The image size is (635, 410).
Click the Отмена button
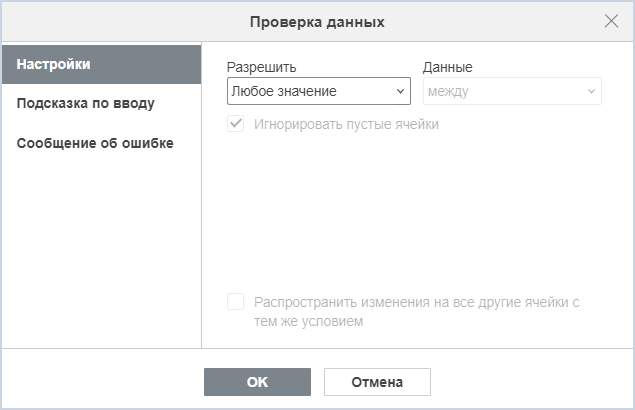point(377,382)
